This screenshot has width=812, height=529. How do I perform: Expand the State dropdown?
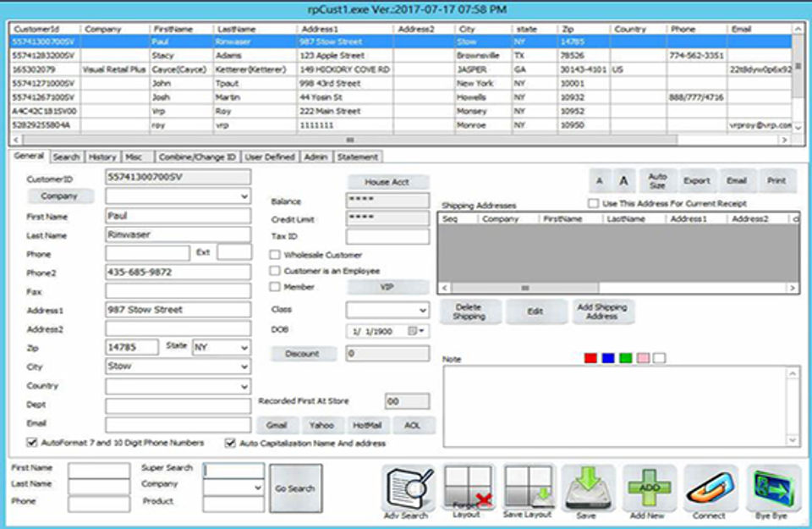(x=244, y=348)
